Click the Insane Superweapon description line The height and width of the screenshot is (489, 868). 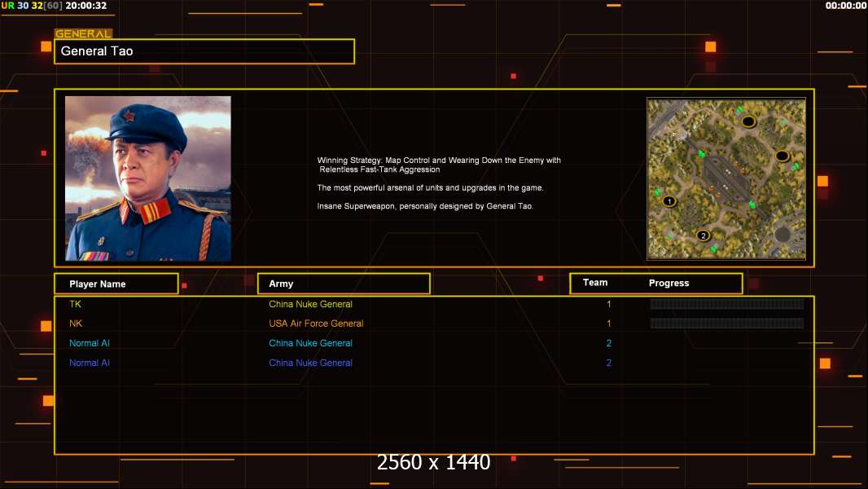point(425,206)
